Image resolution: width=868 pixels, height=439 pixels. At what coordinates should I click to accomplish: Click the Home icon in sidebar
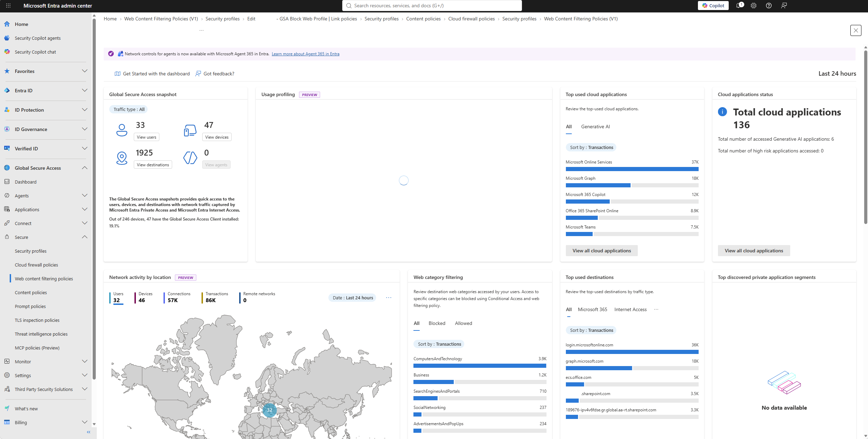tap(7, 24)
